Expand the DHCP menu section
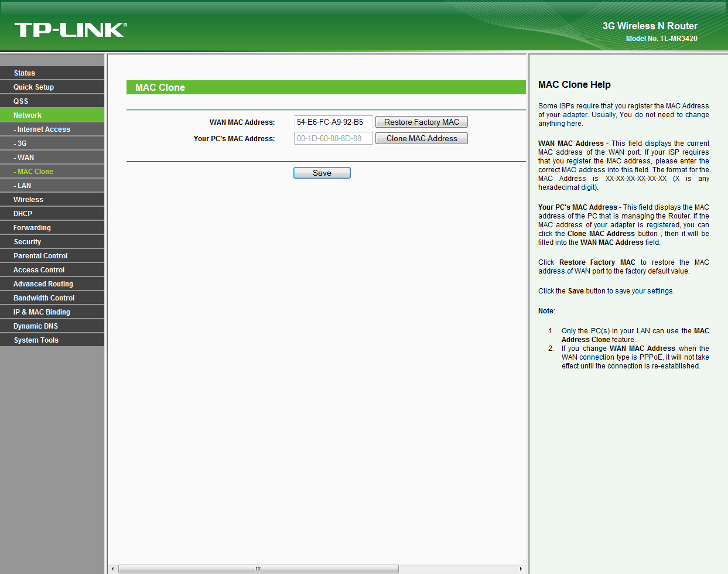Viewport: 728px width, 574px height. point(23,214)
